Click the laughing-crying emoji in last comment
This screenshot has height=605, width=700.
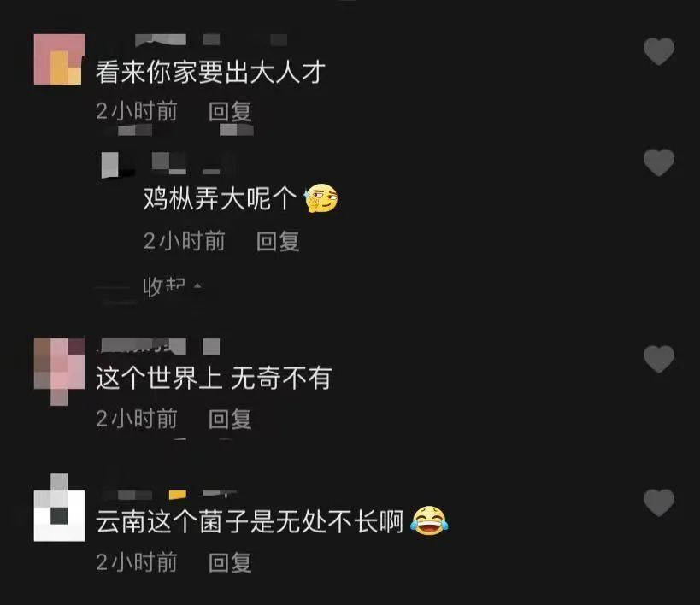[429, 520]
